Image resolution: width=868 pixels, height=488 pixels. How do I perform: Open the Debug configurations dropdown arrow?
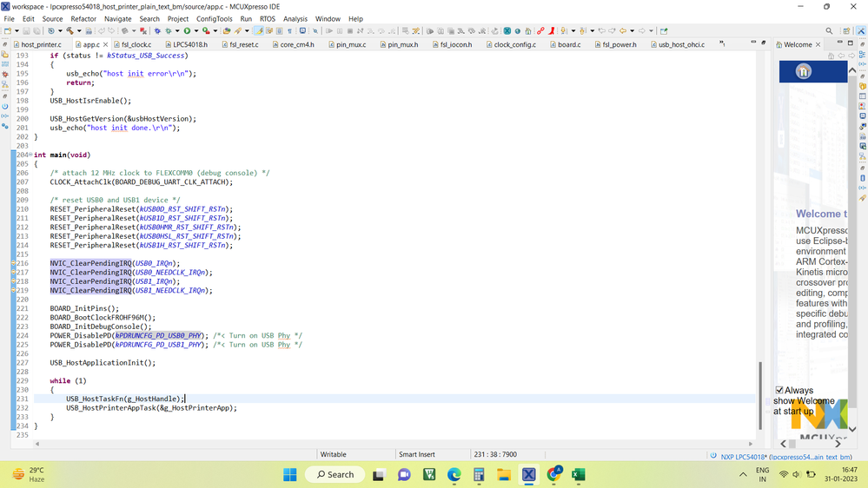(177, 31)
